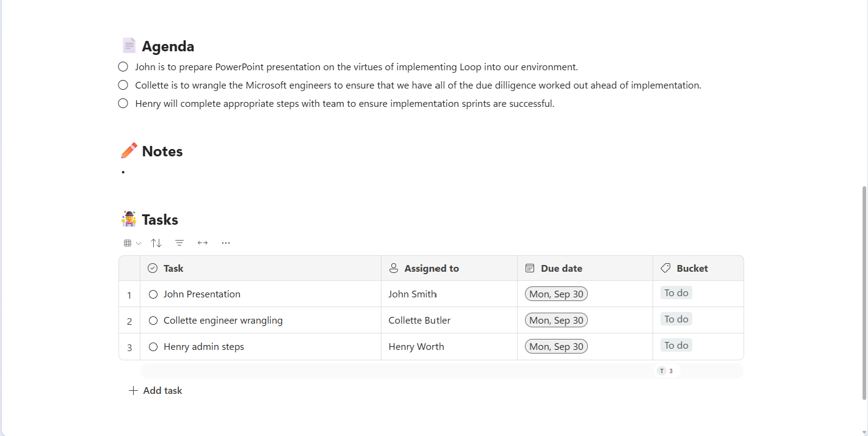Change bucket of John Presentation row
The height and width of the screenshot is (436, 868).
click(x=676, y=293)
